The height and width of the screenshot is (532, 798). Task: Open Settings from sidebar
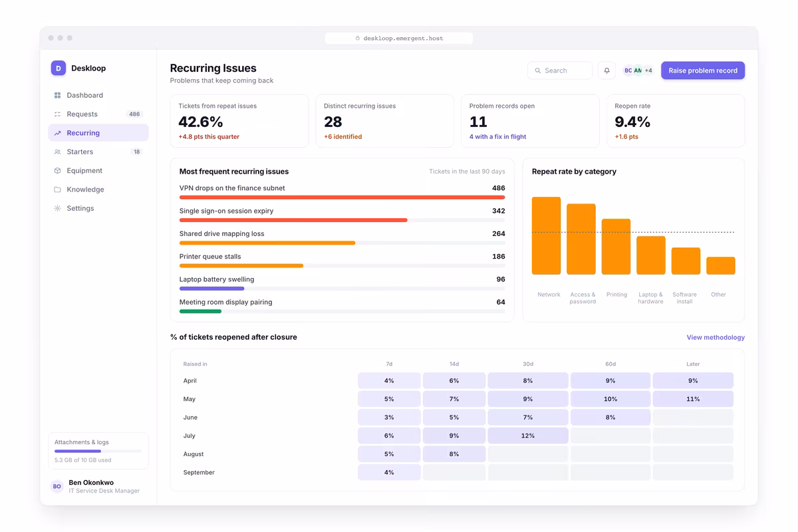click(x=98, y=208)
